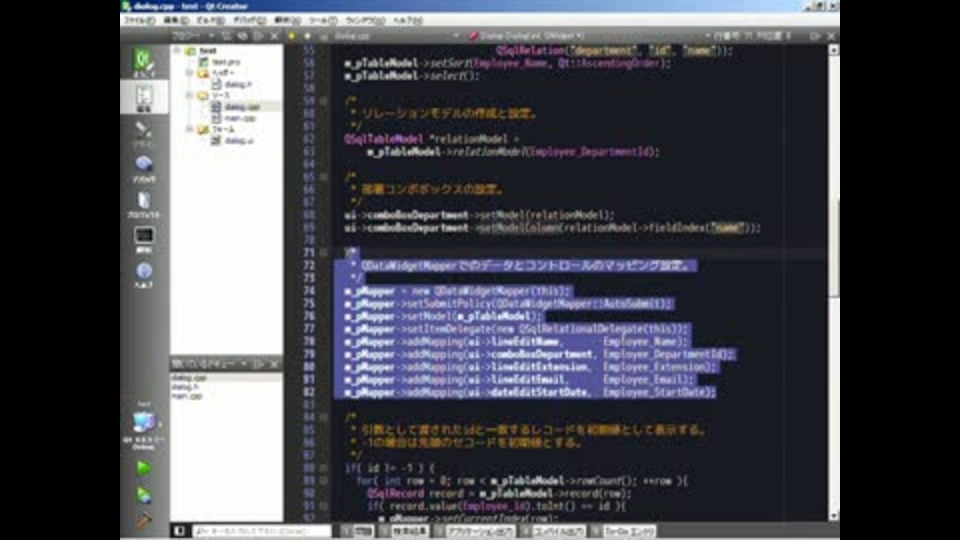Go forward using the second navigation arrow
The width and height of the screenshot is (960, 540).
point(307,36)
